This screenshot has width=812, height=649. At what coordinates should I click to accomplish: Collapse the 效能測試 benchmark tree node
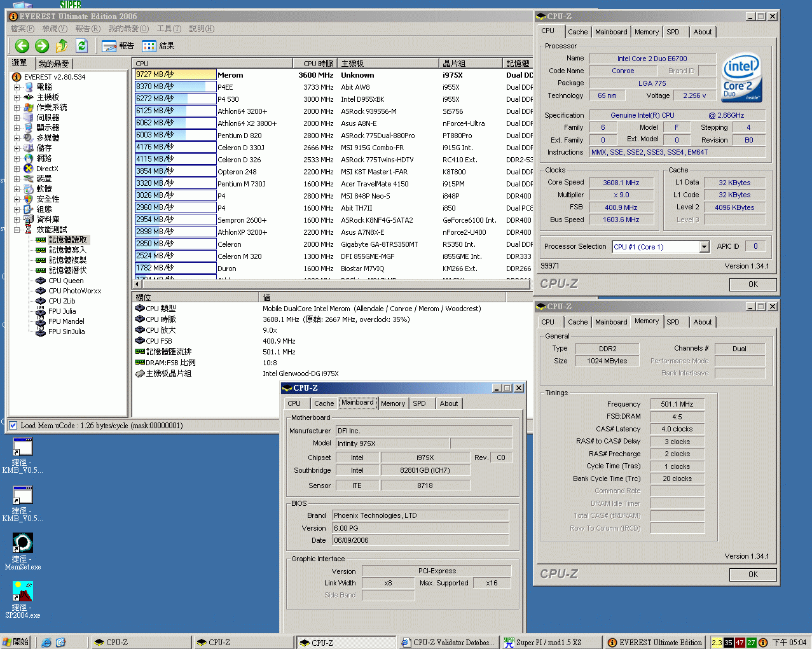pos(17,230)
